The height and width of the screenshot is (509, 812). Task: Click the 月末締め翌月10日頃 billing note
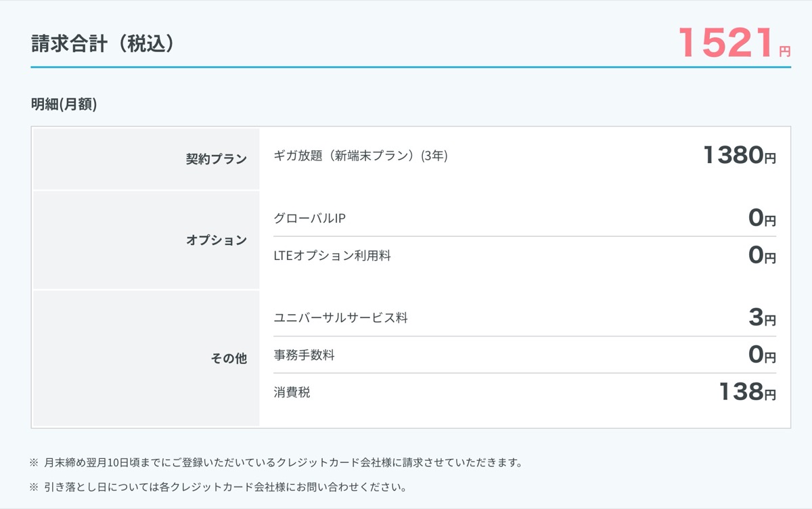coord(276,463)
